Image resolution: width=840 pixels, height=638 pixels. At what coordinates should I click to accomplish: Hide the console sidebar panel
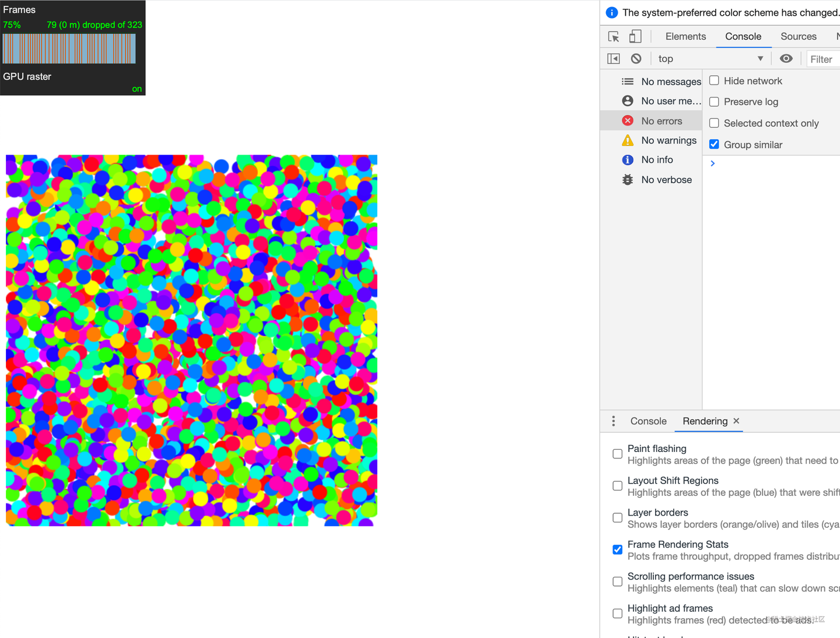pos(613,58)
